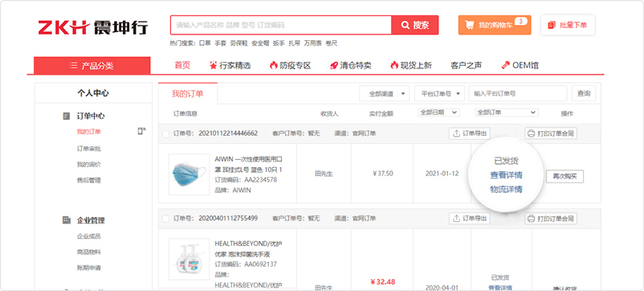
Task: Click 企业管理 sidebar section icon
Action: (x=67, y=220)
